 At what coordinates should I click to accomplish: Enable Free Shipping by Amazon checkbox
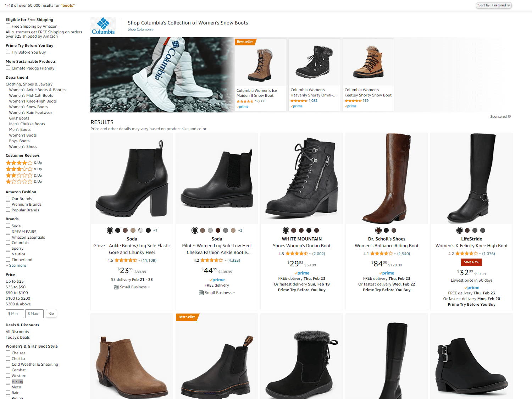click(8, 26)
